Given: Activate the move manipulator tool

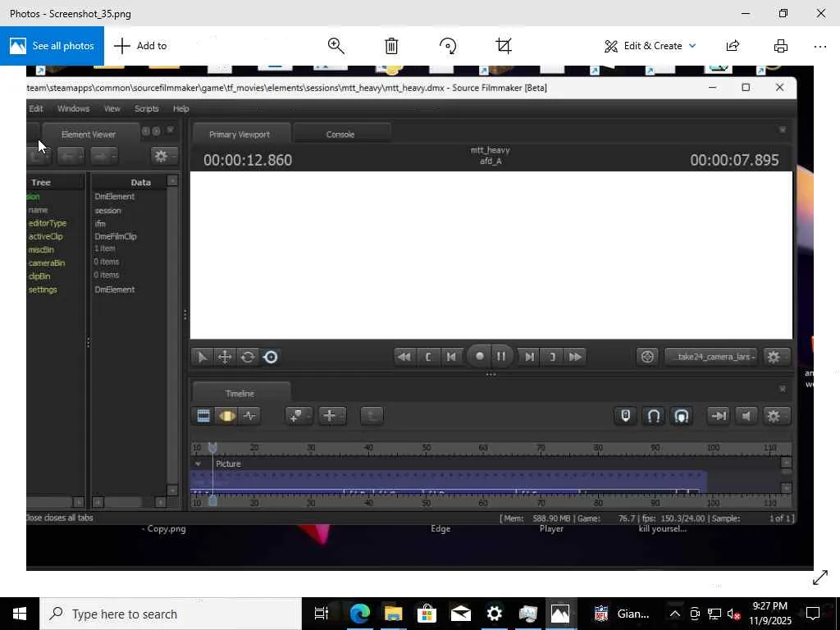Looking at the screenshot, I should click(225, 357).
